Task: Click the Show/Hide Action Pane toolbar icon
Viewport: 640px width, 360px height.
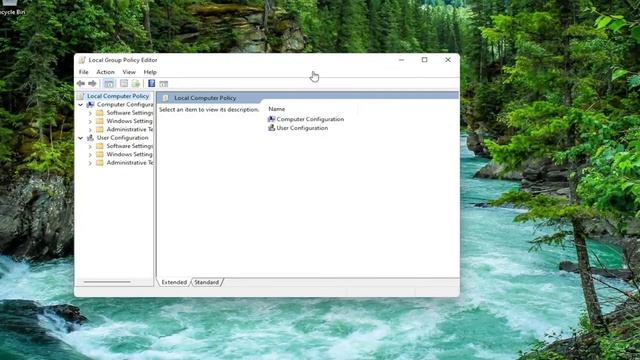Action: (x=164, y=84)
